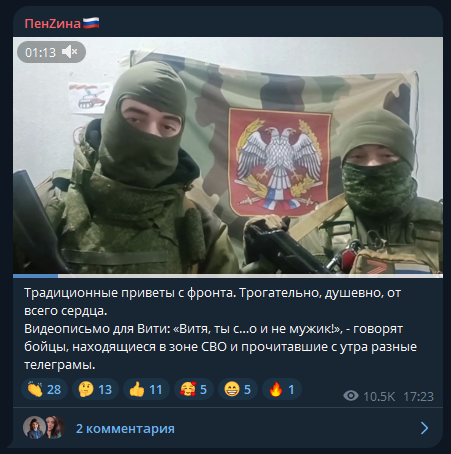
Task: Click the clapping hands reaction with 28
Action: (x=44, y=389)
